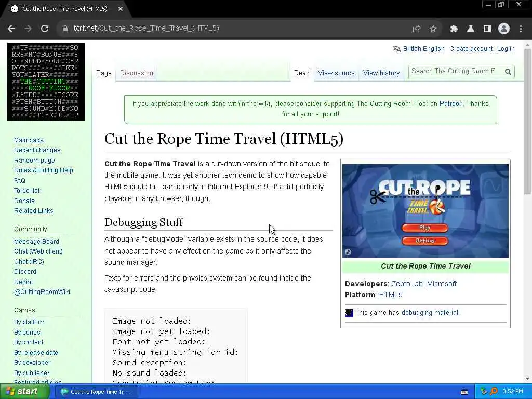Open the Microsoft developer link
Viewport: 532px width, 399px height.
(x=442, y=284)
